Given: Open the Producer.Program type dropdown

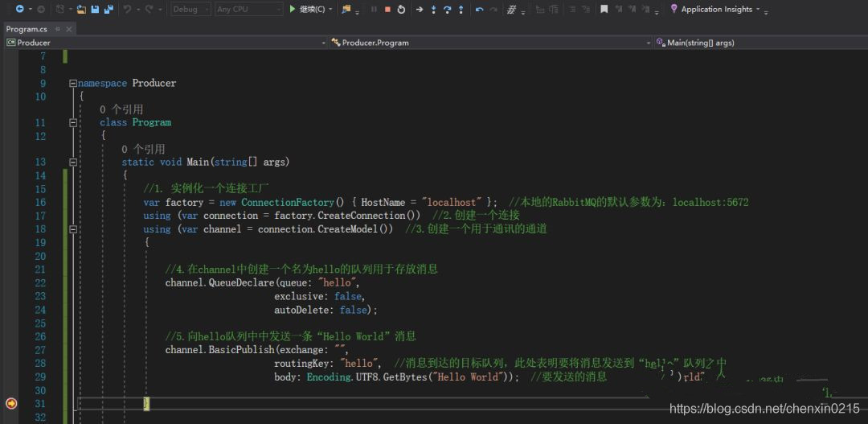Looking at the screenshot, I should pyautogui.click(x=492, y=42).
